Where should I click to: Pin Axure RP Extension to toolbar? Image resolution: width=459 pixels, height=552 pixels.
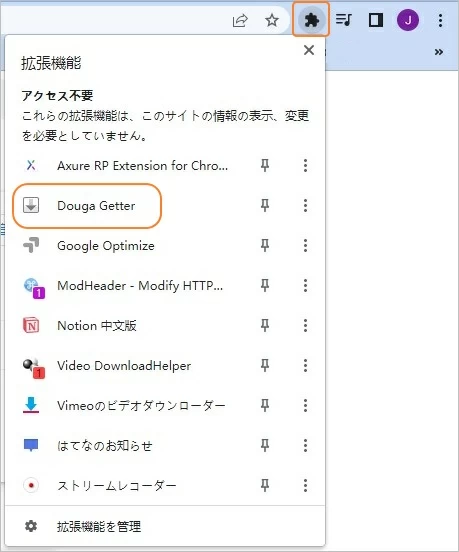click(x=265, y=165)
